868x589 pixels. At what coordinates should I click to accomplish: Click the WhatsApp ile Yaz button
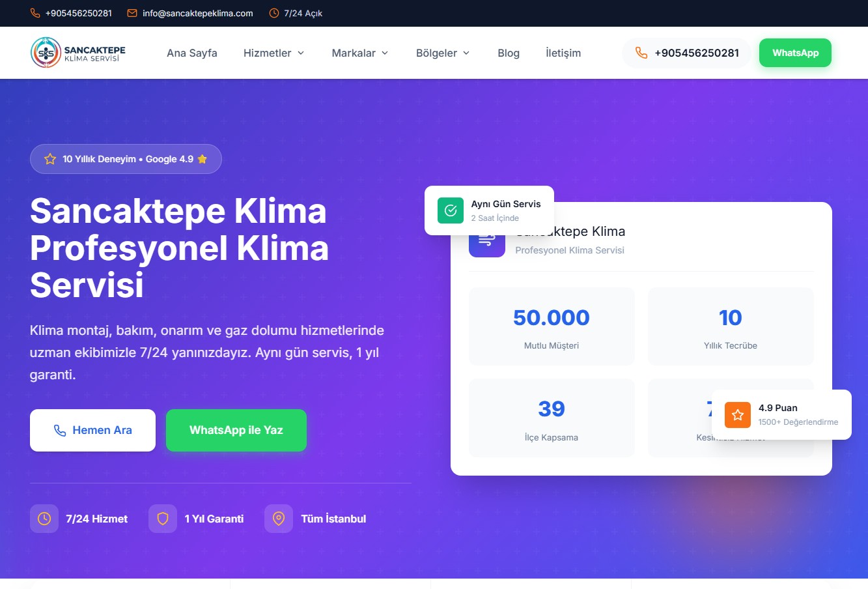click(236, 430)
